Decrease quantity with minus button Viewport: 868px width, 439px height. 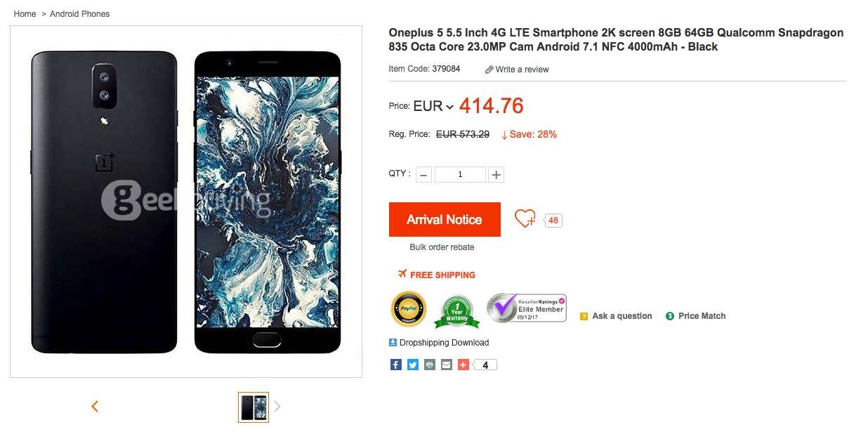(423, 175)
